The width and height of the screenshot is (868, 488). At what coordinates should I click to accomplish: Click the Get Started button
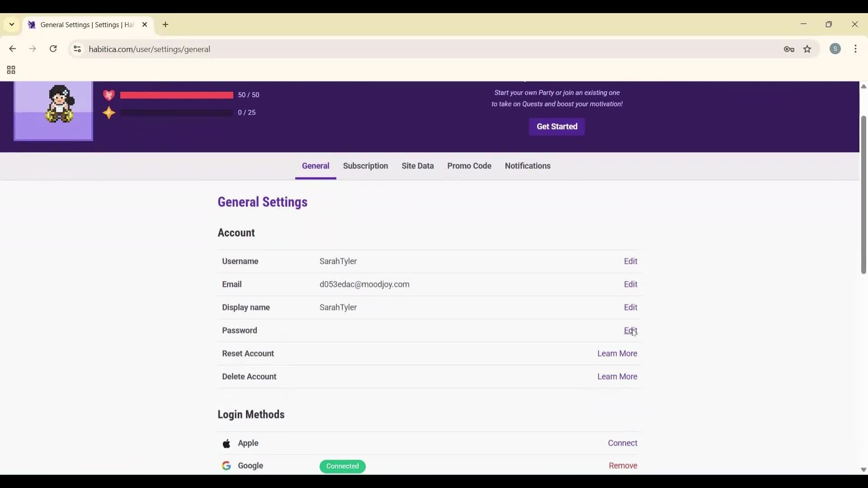(x=557, y=127)
